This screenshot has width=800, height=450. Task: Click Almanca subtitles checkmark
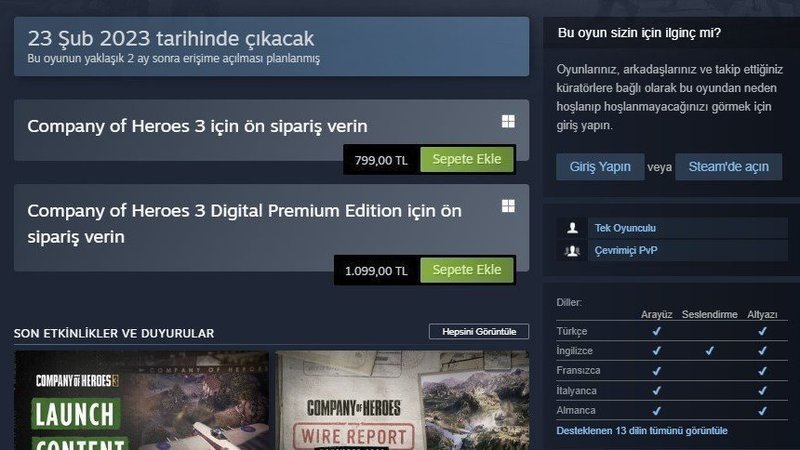tap(762, 410)
